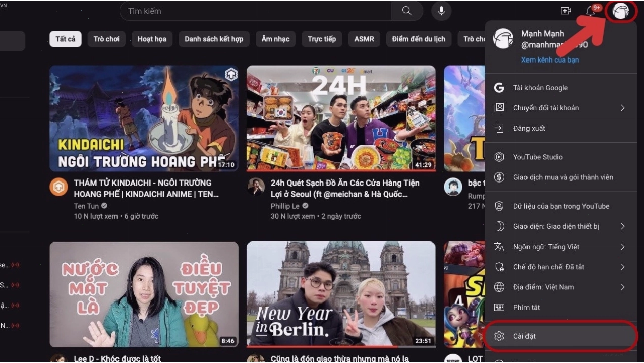The width and height of the screenshot is (644, 363).
Task: Open Giao dịch mua và gói thành viên
Action: click(561, 177)
